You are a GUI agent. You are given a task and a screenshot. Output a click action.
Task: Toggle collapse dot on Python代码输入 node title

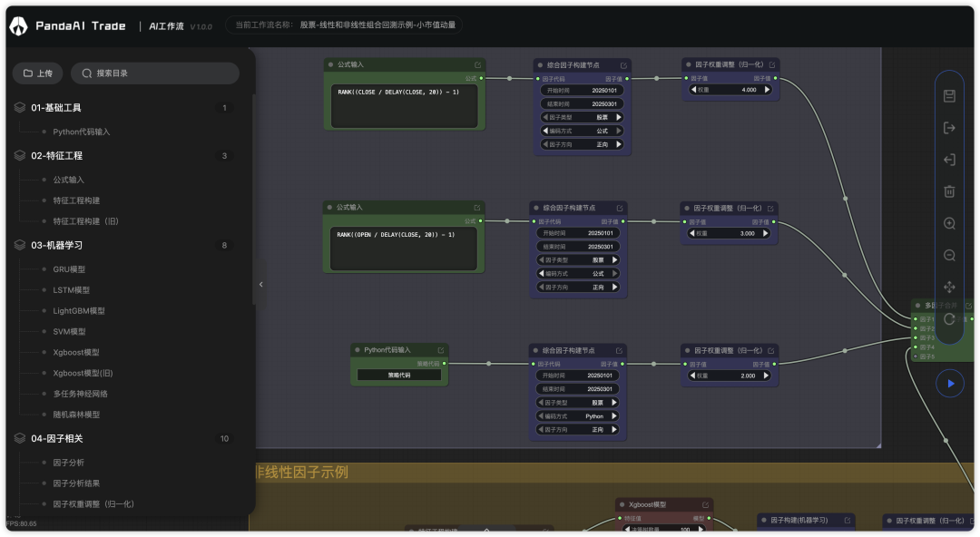coord(358,350)
